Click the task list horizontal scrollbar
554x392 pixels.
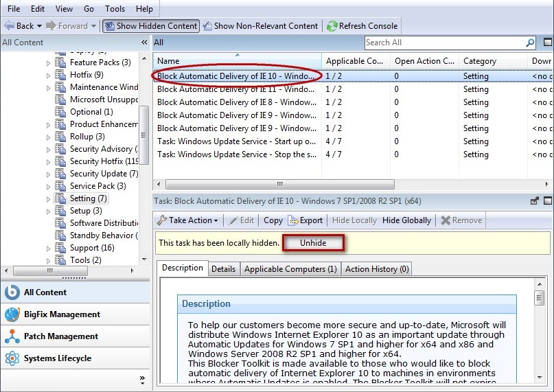pyautogui.click(x=279, y=185)
